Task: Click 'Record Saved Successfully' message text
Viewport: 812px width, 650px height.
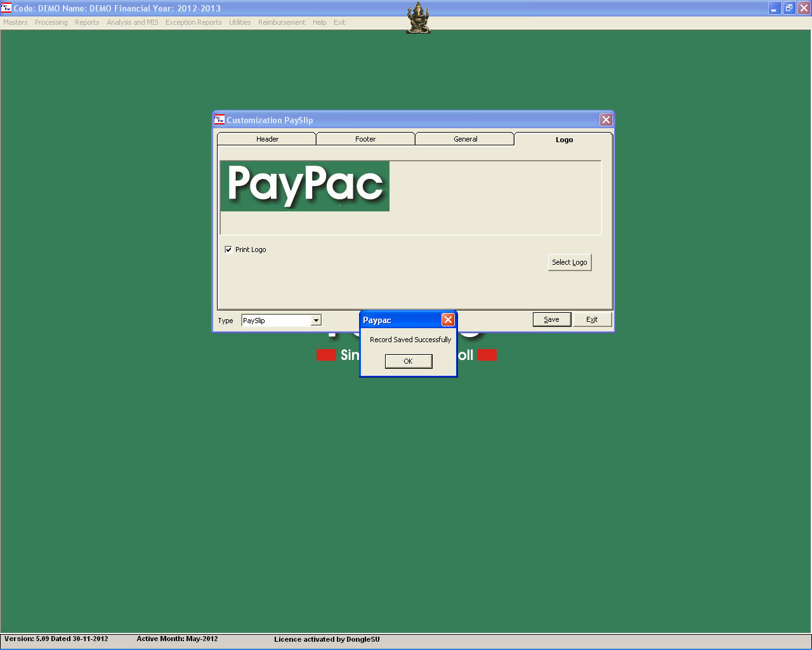Action: tap(410, 340)
